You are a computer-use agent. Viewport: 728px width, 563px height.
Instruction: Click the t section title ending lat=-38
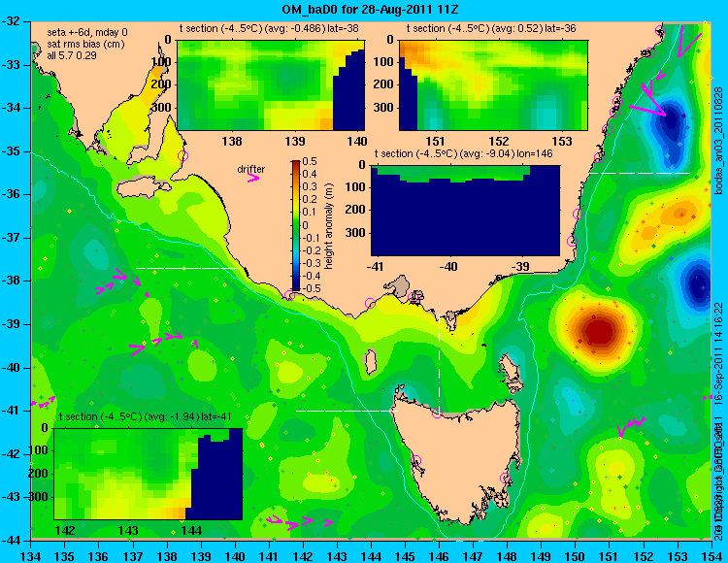coord(269,28)
